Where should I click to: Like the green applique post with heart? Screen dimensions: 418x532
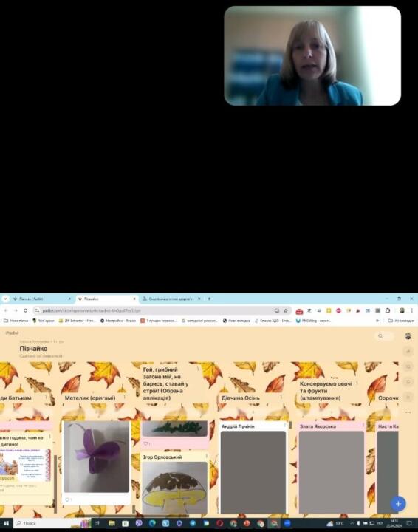point(145,443)
